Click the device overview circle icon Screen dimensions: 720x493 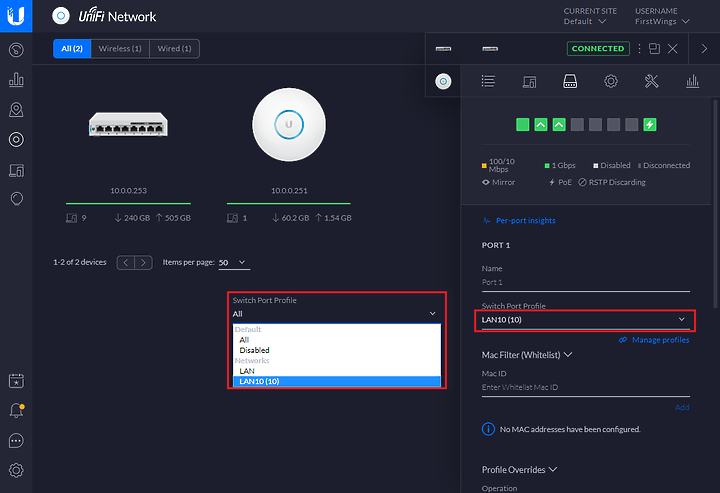443,81
